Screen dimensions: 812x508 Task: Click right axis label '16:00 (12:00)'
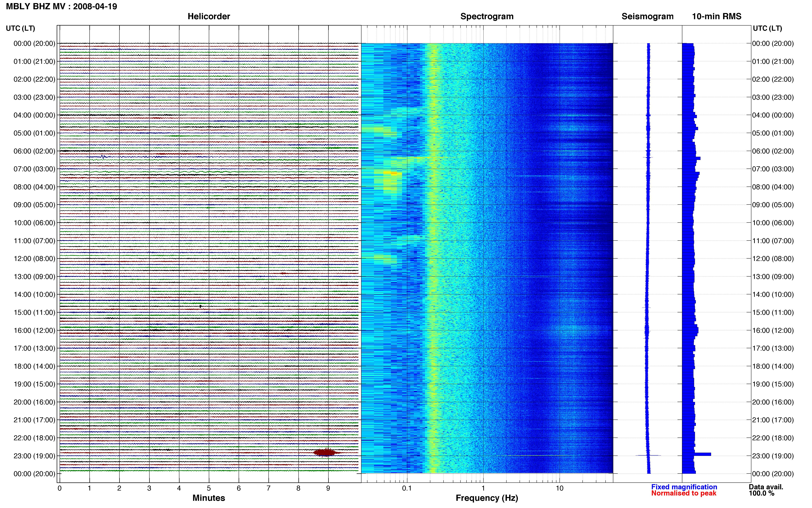click(773, 330)
